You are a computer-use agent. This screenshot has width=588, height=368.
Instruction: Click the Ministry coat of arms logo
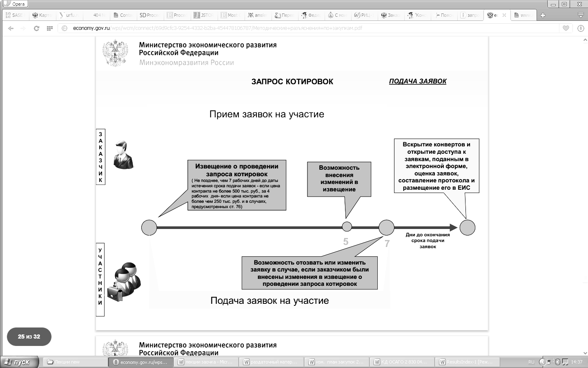[115, 53]
